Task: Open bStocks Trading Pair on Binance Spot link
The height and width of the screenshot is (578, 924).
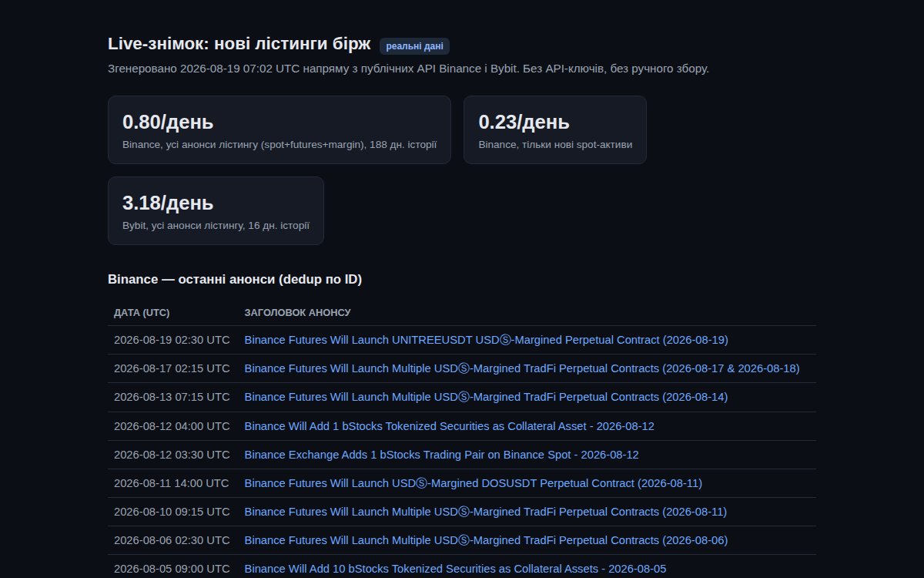Action: [x=441, y=455]
